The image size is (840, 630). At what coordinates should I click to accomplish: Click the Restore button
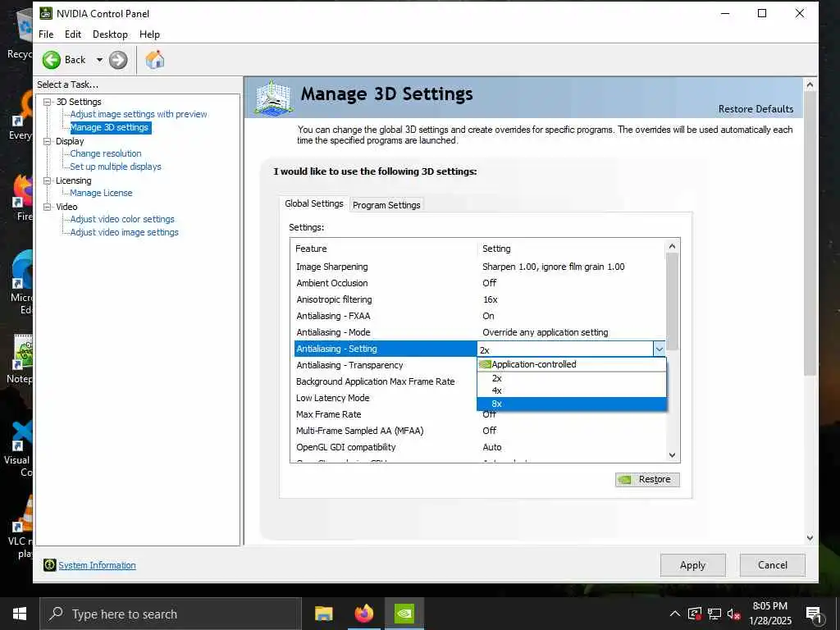tap(647, 479)
